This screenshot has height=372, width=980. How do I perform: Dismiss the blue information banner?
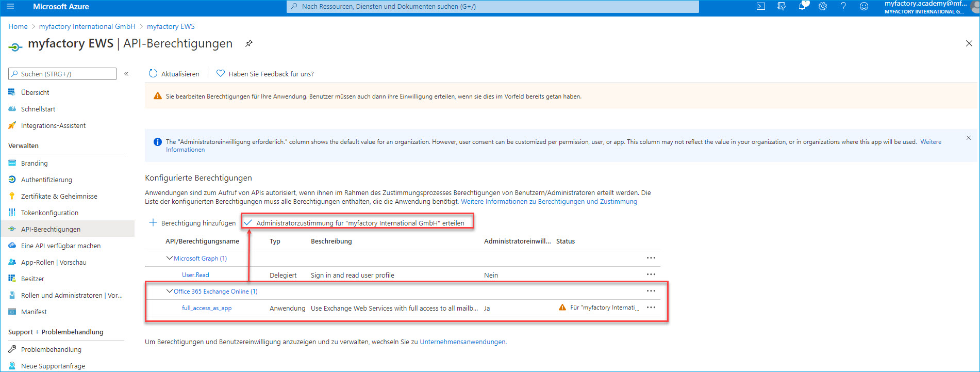coord(969,138)
